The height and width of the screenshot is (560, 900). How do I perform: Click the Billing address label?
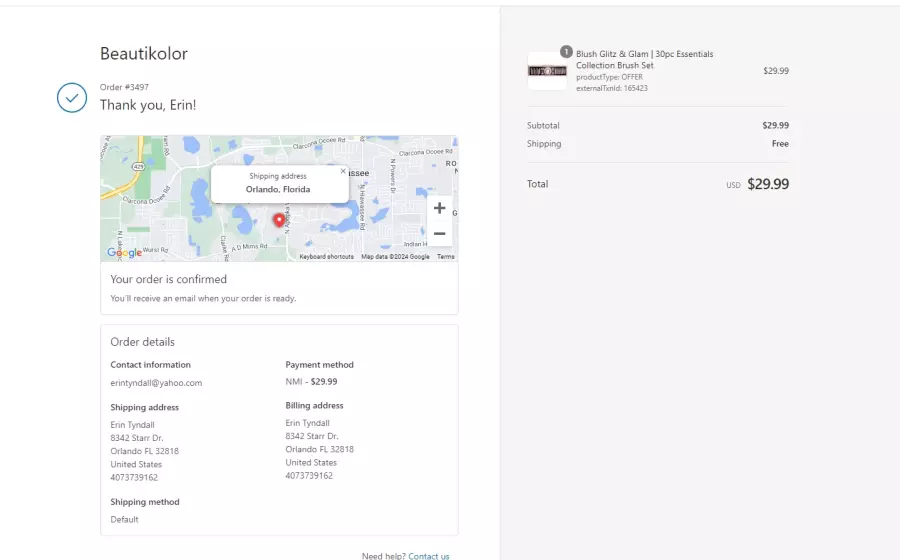pyautogui.click(x=314, y=406)
